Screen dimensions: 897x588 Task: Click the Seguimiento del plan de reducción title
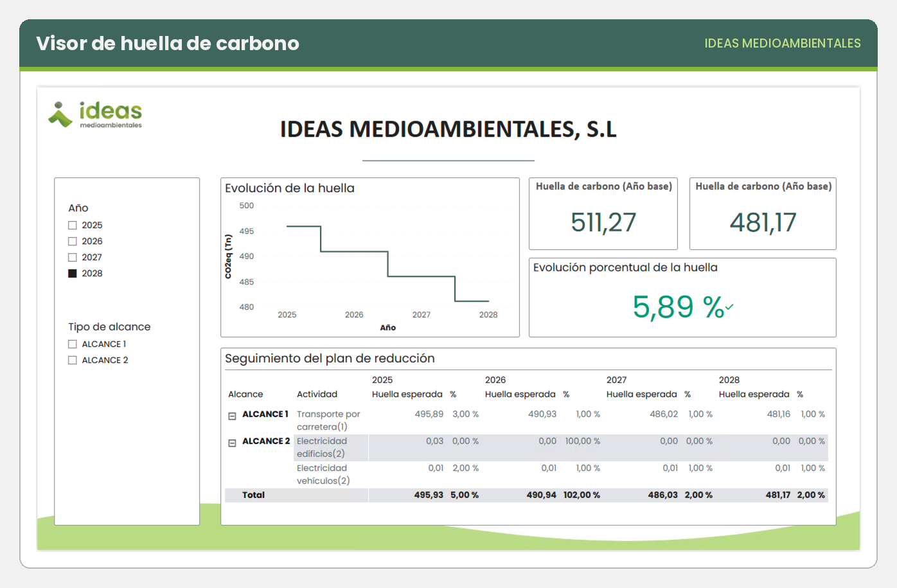330,359
